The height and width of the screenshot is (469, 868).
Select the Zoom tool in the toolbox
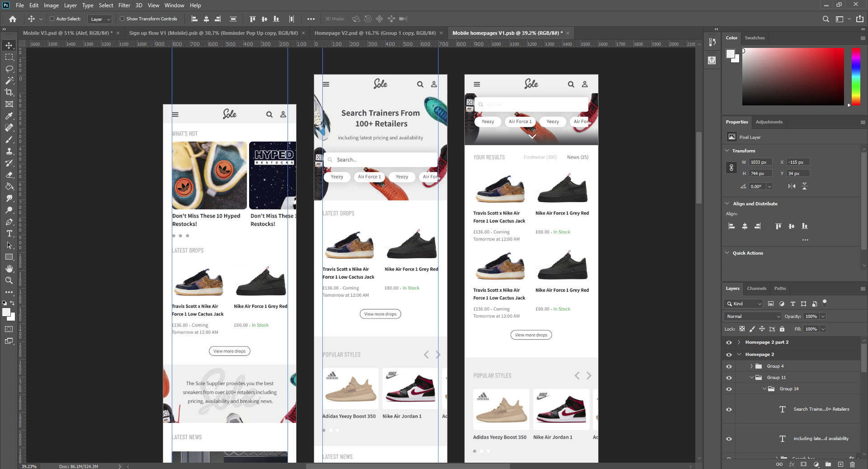tap(9, 280)
